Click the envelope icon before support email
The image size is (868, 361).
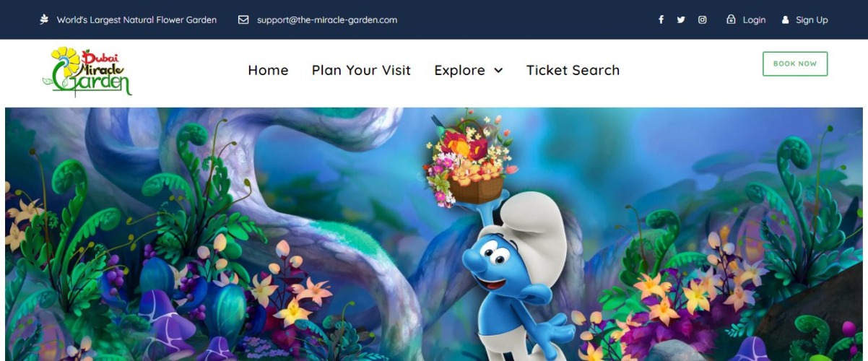[243, 20]
